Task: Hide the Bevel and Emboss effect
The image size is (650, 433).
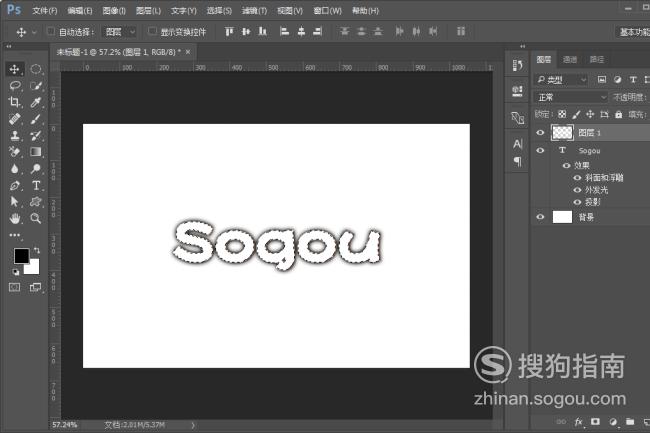Action: 577,178
